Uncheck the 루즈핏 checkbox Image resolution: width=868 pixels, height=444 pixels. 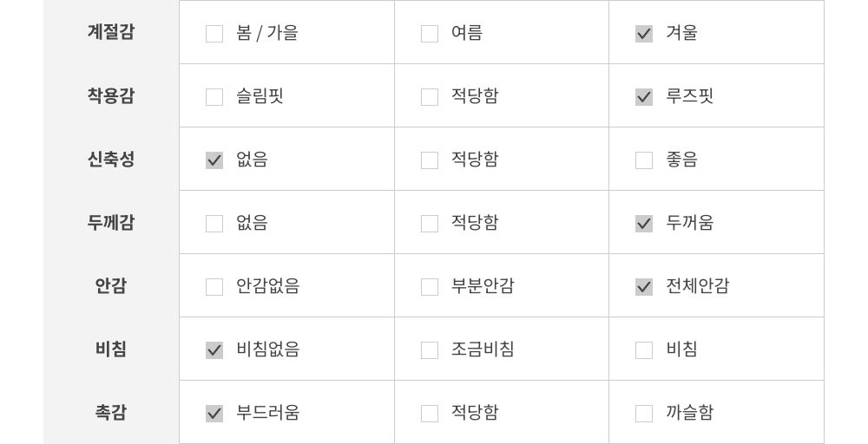pyautogui.click(x=644, y=97)
